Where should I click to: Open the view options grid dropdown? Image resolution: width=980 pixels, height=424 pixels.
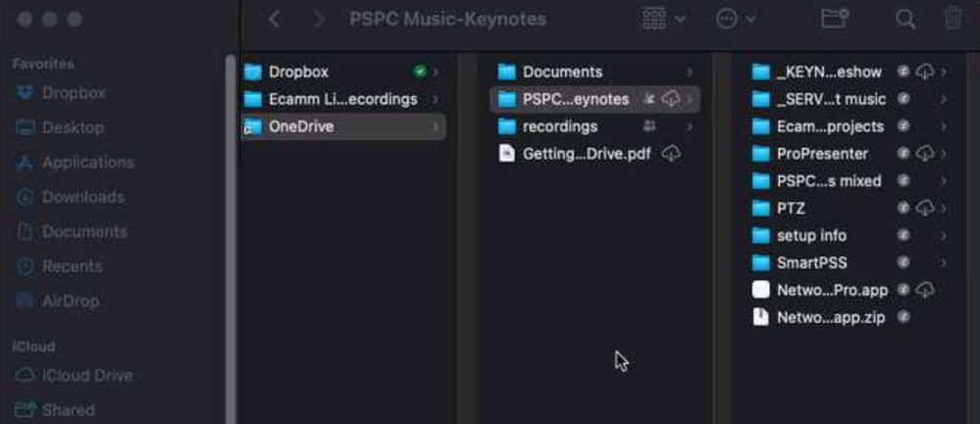[x=663, y=19]
